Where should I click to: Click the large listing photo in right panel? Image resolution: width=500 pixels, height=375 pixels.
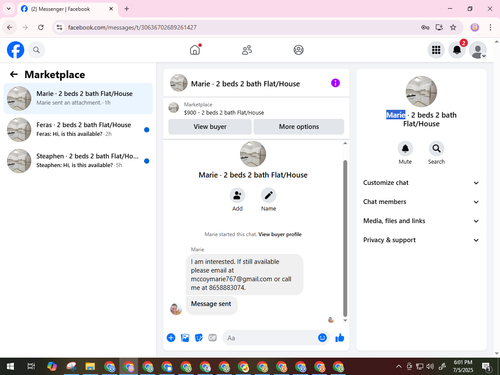click(421, 91)
